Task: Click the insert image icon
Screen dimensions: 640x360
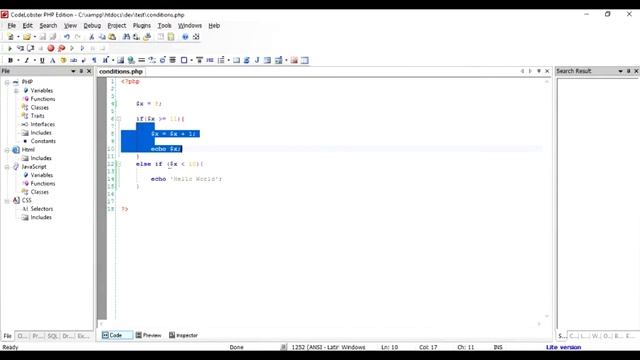Action: click(x=120, y=60)
